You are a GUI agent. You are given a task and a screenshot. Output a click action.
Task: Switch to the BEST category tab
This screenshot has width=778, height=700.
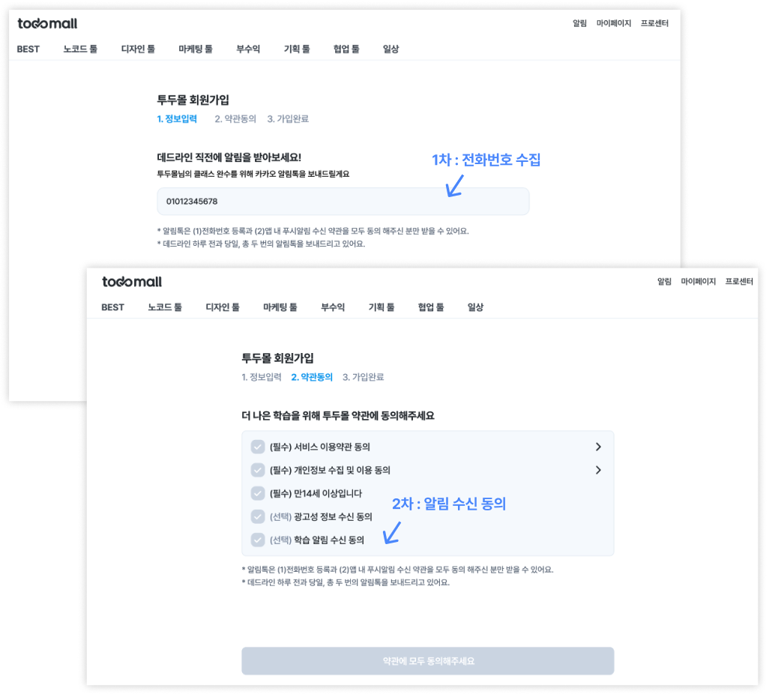[112, 307]
